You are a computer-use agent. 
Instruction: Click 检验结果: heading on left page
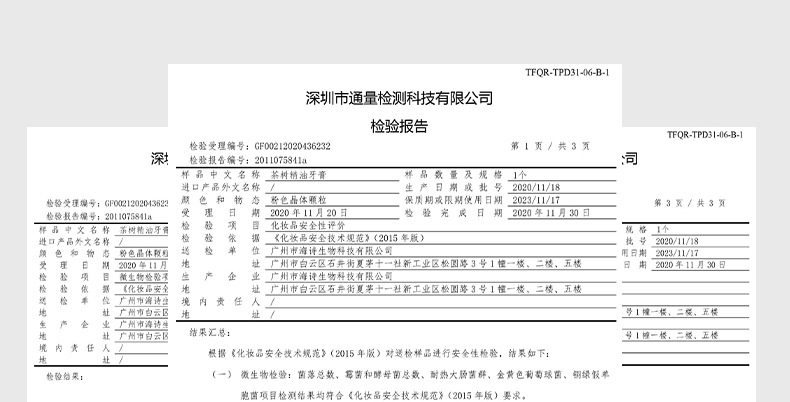tap(65, 377)
